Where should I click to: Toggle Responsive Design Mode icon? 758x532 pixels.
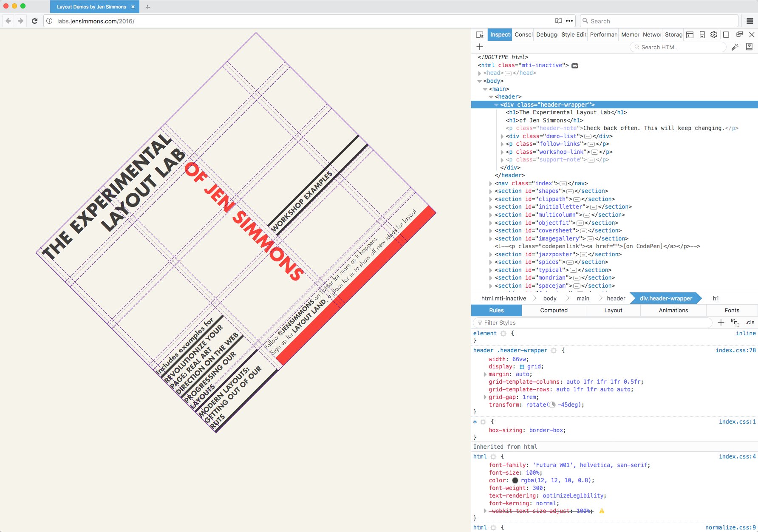tap(702, 35)
